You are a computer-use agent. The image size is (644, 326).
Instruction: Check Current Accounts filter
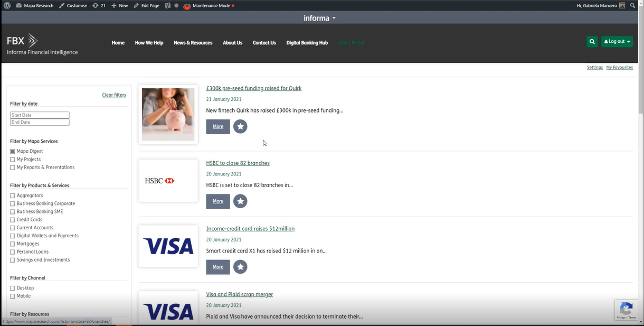[13, 228]
